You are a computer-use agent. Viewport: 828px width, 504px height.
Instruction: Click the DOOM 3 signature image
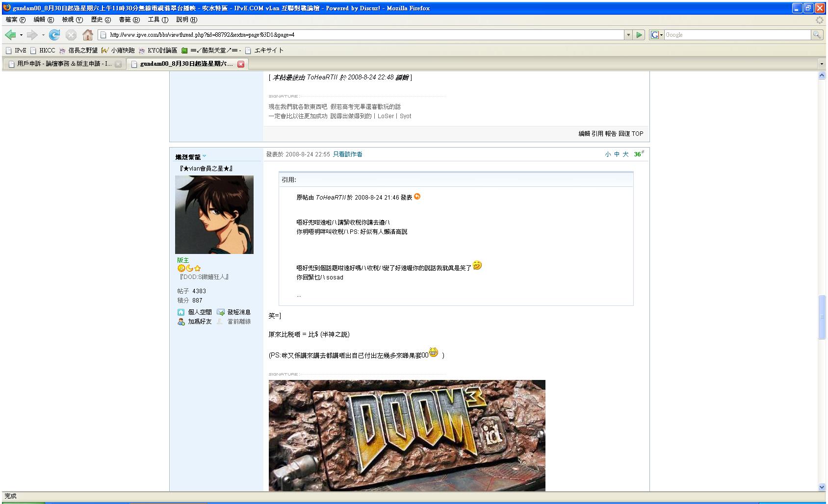pyautogui.click(x=407, y=435)
